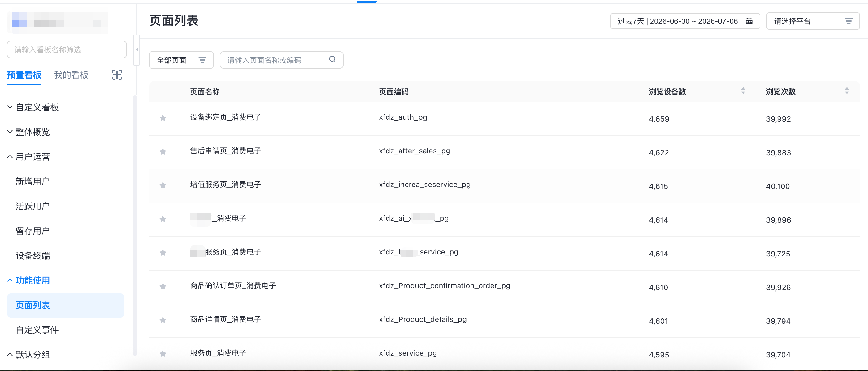The width and height of the screenshot is (868, 371).
Task: Click the code xfdz_after_sales_pg
Action: 414,151
